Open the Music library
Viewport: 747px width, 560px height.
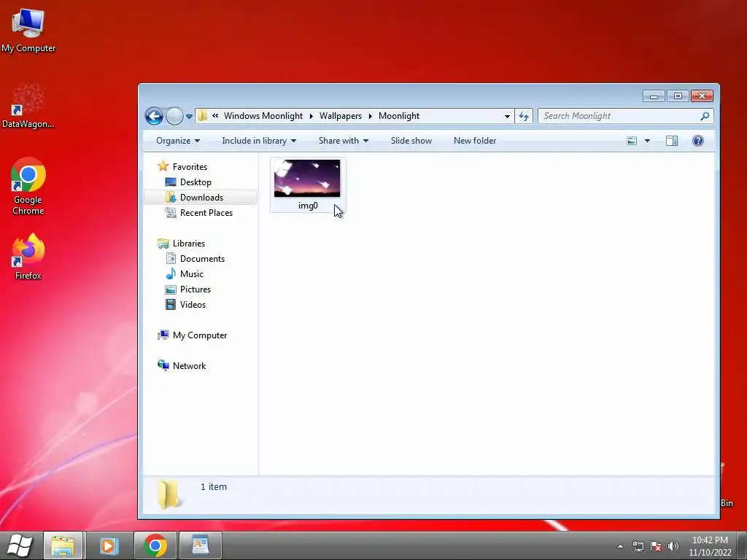pyautogui.click(x=192, y=274)
